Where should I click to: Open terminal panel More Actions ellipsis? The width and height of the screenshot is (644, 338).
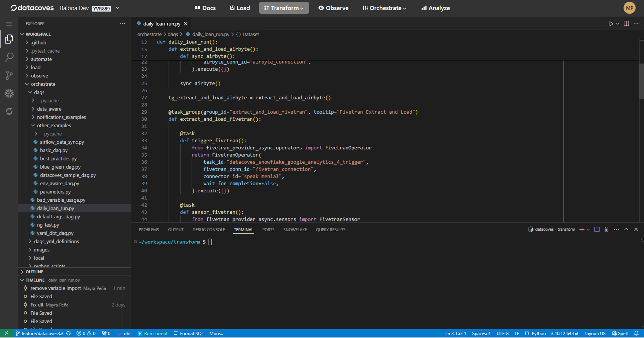[616, 229]
